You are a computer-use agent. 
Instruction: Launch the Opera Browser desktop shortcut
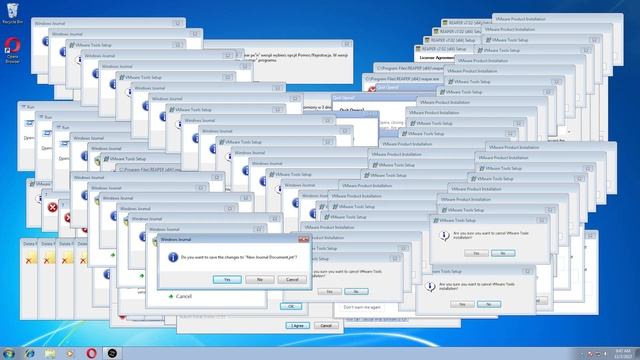(12, 50)
